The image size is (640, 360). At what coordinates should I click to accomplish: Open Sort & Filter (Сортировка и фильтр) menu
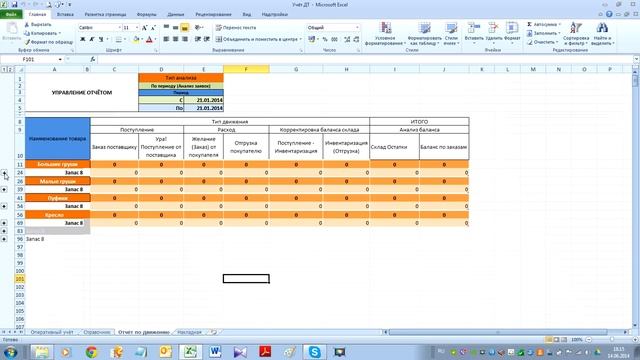[576, 34]
